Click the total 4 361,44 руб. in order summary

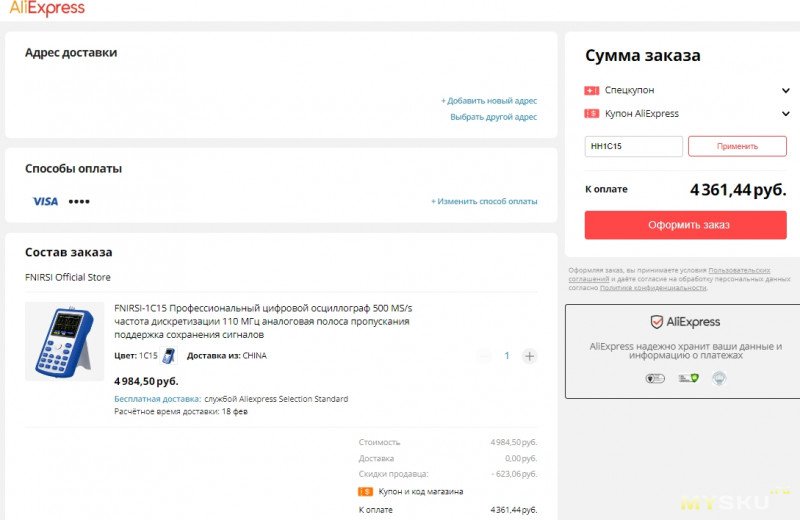click(738, 190)
